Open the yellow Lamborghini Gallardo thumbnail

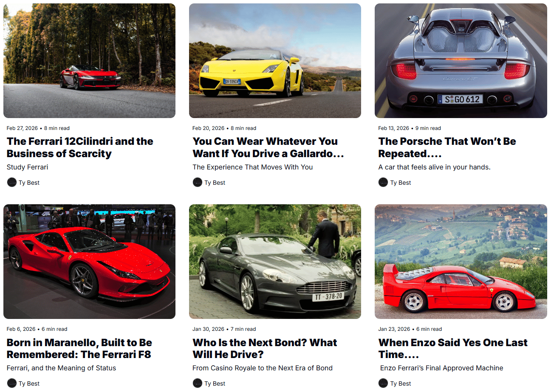coord(275,61)
